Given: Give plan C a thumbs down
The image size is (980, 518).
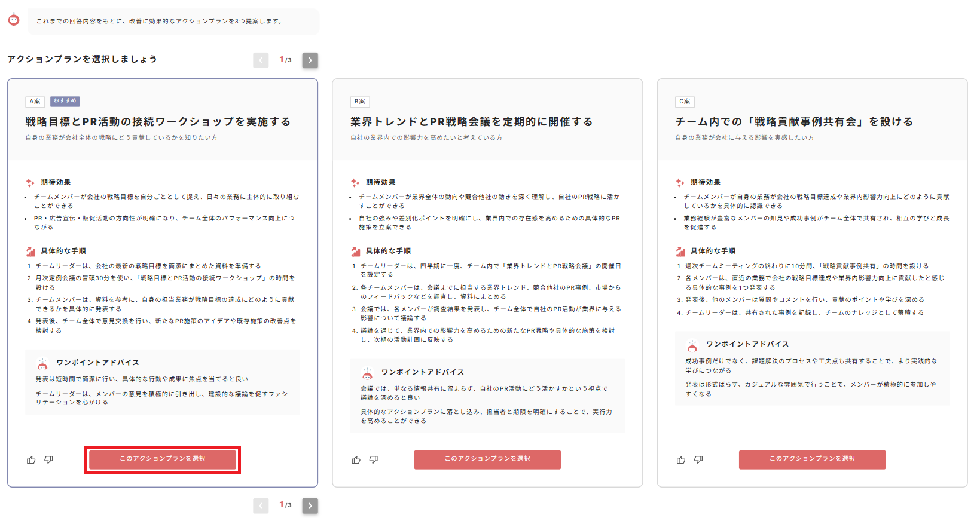Looking at the screenshot, I should click(698, 460).
